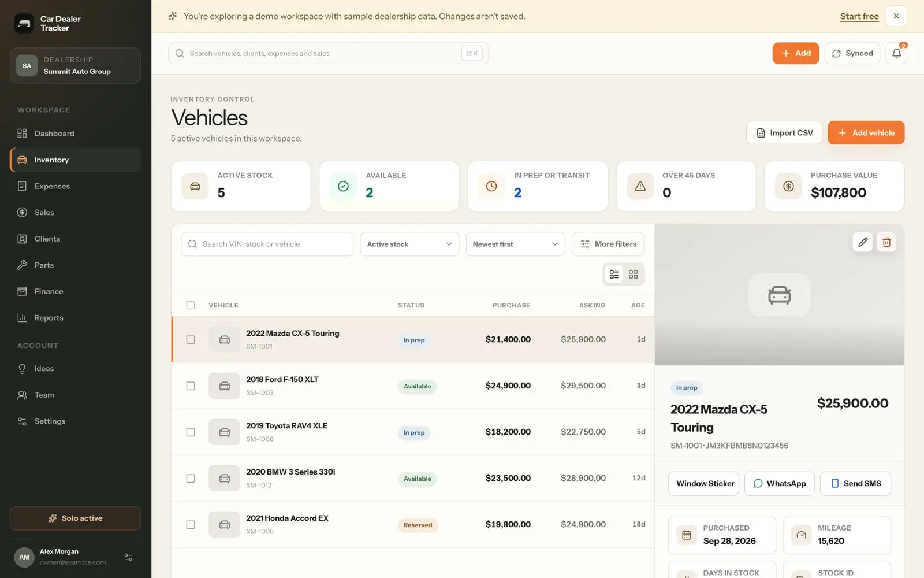Click the Active Stock card car icon
The height and width of the screenshot is (578, 924).
(x=195, y=186)
